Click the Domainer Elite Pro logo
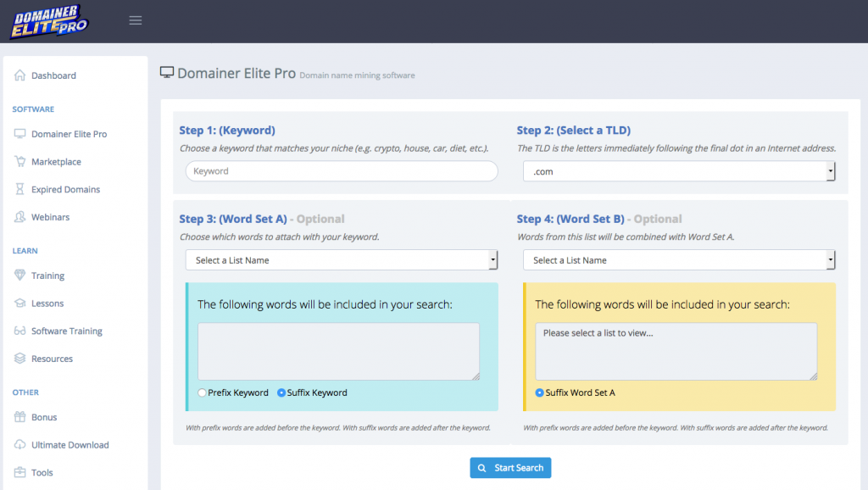This screenshot has width=868, height=490. click(48, 21)
